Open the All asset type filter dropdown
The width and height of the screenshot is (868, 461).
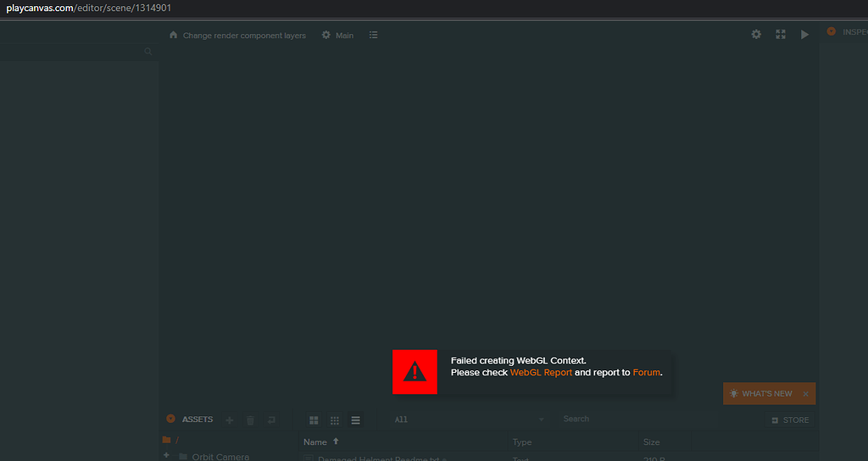click(x=469, y=419)
